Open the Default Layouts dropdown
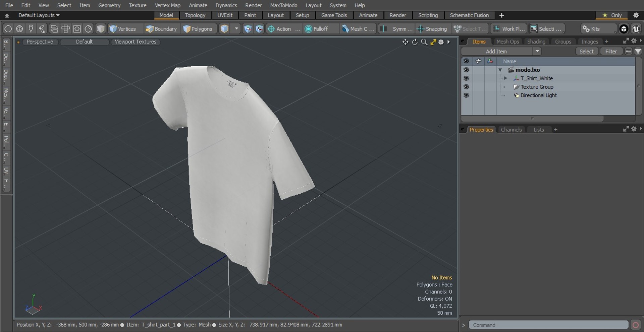This screenshot has width=644, height=332. click(x=39, y=15)
